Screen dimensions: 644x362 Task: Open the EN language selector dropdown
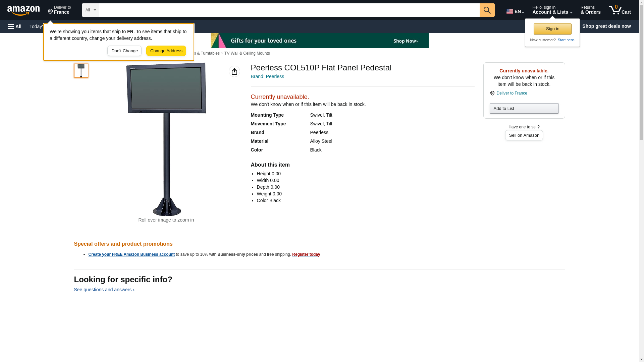coord(515,11)
